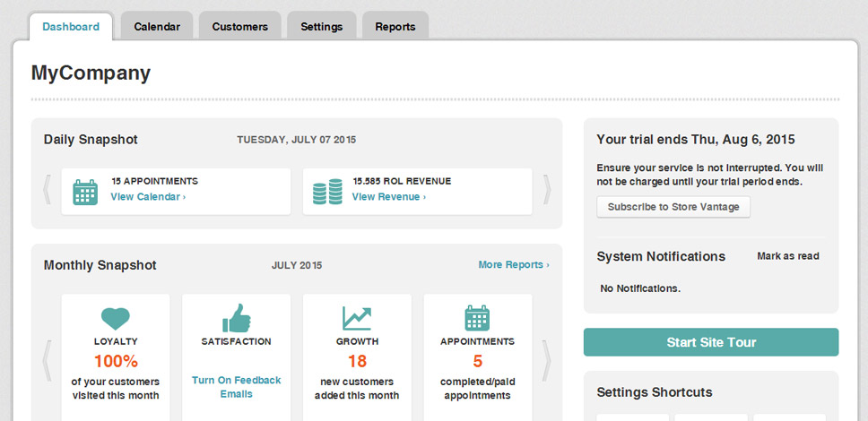Click the 15.585 ROL Revenue text

point(402,181)
